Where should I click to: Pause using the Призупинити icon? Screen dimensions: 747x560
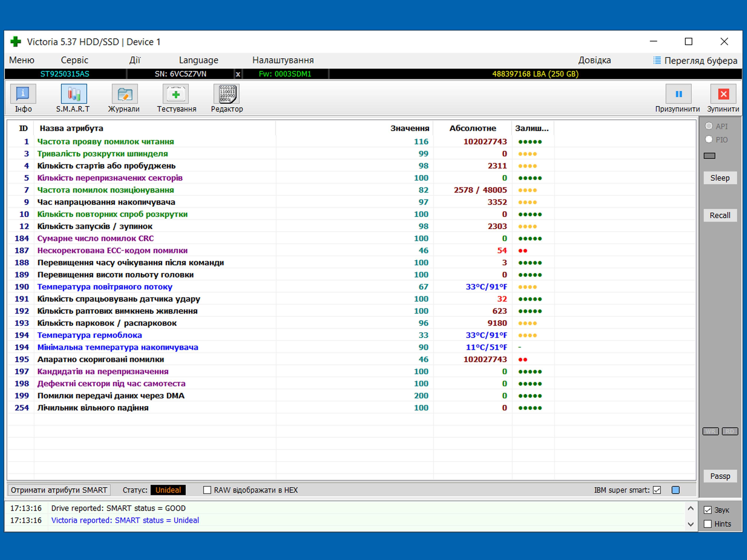click(x=678, y=94)
